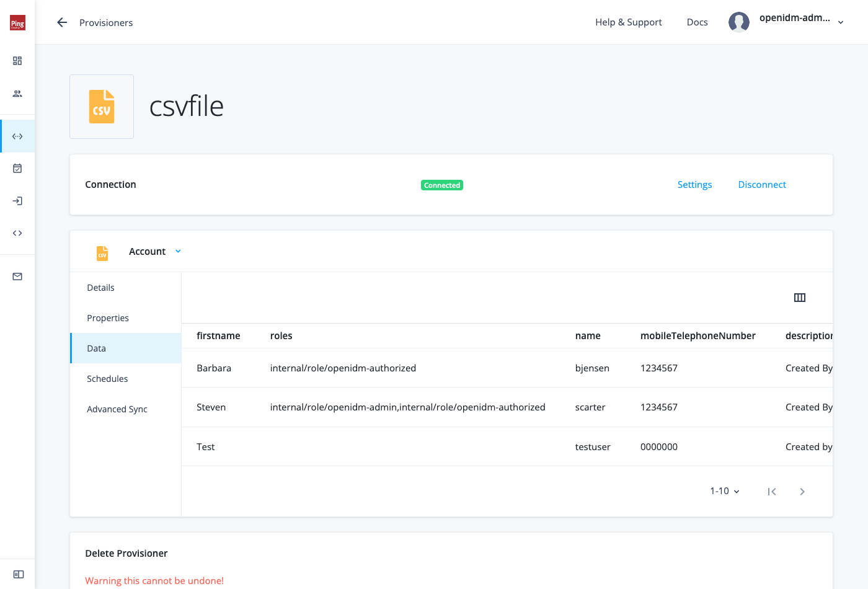Click the mobileTelephoneNumber column header
Screen dimensions: 868x589
[x=698, y=336]
